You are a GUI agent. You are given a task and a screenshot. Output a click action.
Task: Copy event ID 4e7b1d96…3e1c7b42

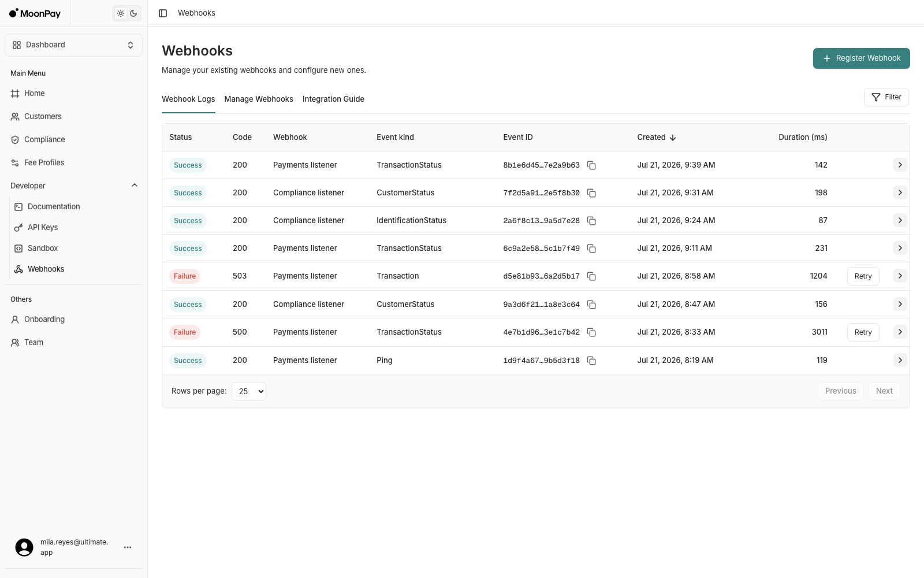591,332
